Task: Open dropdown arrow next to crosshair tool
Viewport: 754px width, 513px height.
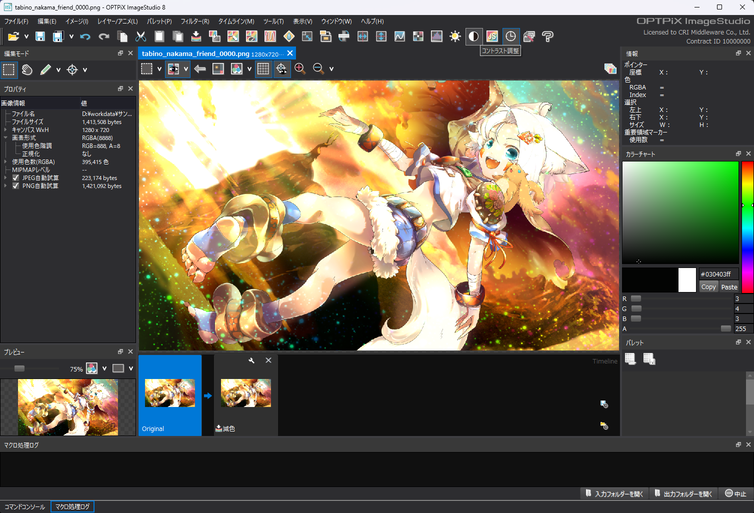Action: 85,70
